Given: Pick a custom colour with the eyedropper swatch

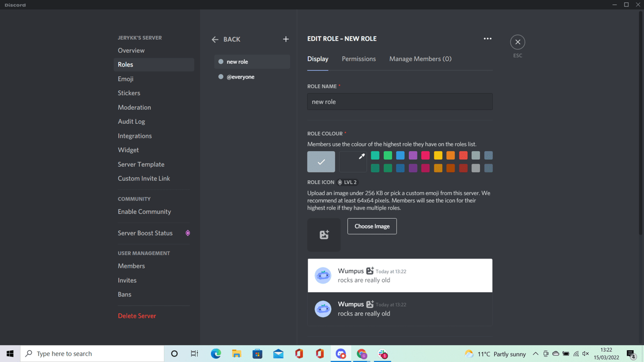Looking at the screenshot, I should pos(353,161).
